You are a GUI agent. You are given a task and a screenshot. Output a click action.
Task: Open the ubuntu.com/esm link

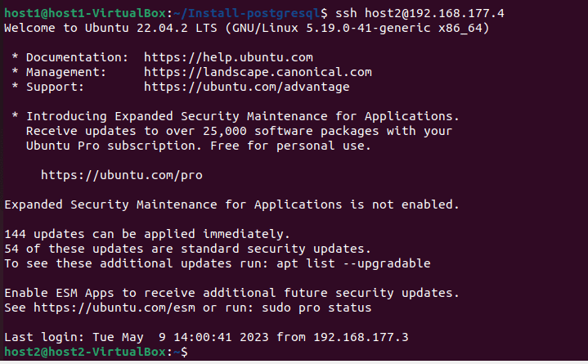coord(114,308)
